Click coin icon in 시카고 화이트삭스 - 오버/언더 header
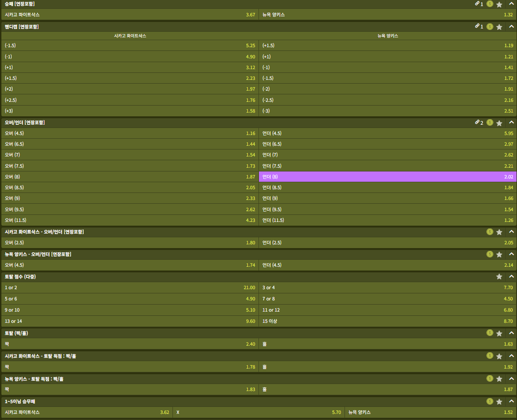517x420 pixels. 490,232
